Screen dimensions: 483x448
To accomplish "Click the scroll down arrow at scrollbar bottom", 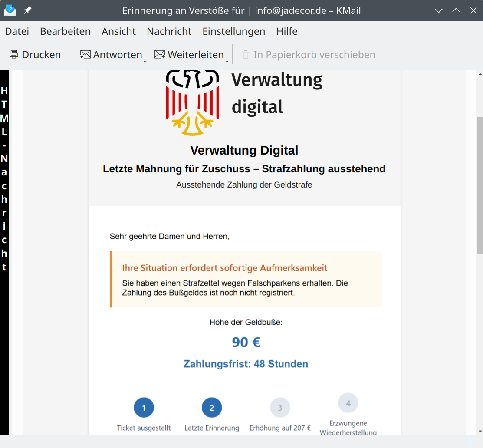I will (480, 431).
